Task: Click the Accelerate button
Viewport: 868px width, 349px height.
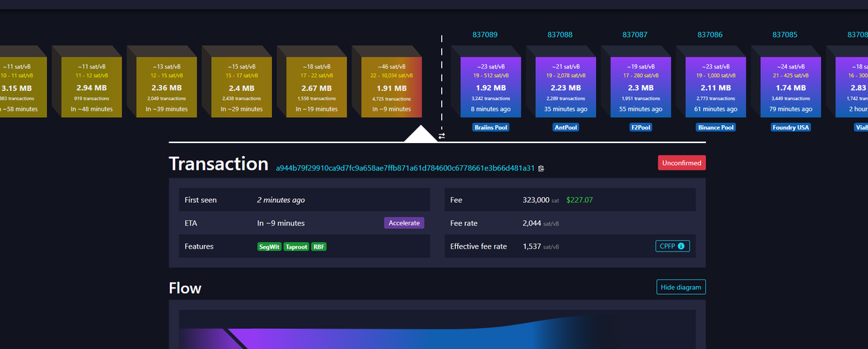Action: pyautogui.click(x=404, y=223)
